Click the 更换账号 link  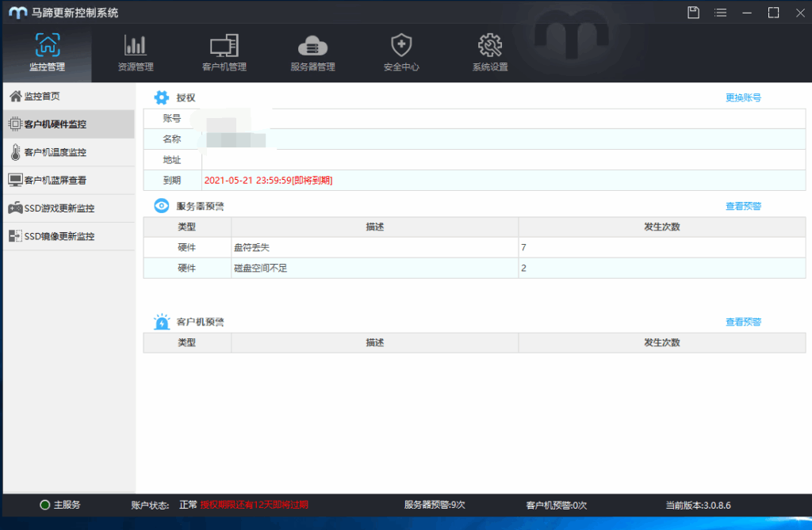click(x=743, y=98)
